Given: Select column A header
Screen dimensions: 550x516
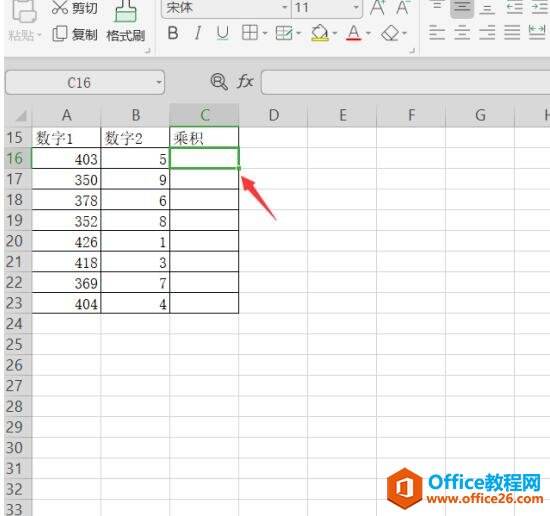Looking at the screenshot, I should (x=66, y=115).
